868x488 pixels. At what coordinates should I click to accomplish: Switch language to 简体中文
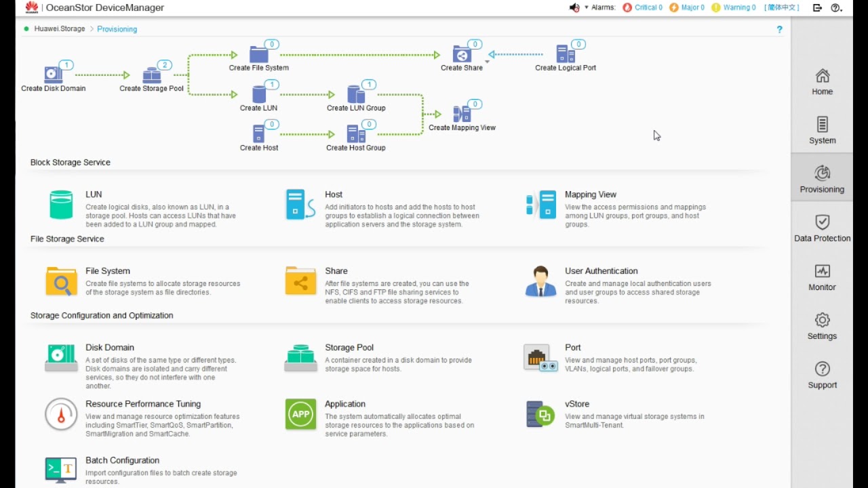(781, 7)
